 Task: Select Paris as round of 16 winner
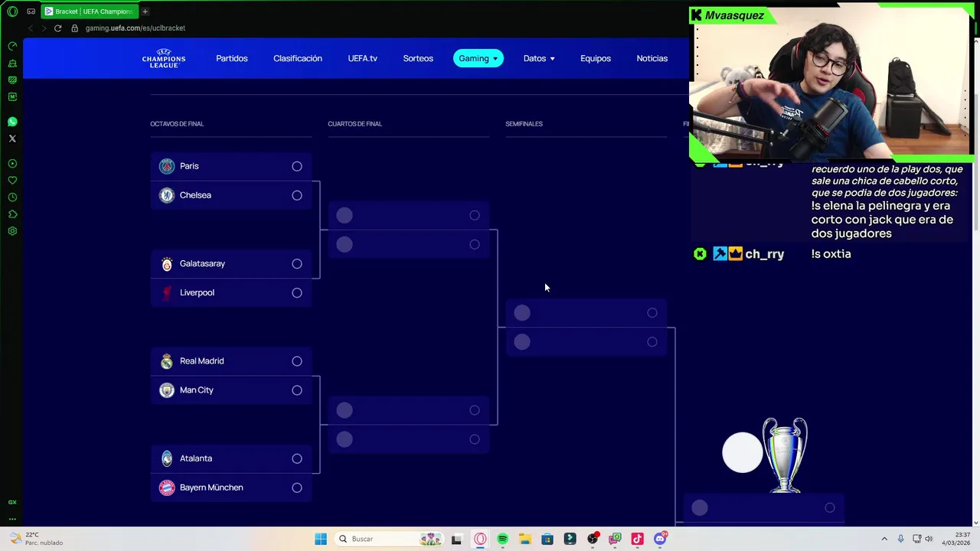297,166
